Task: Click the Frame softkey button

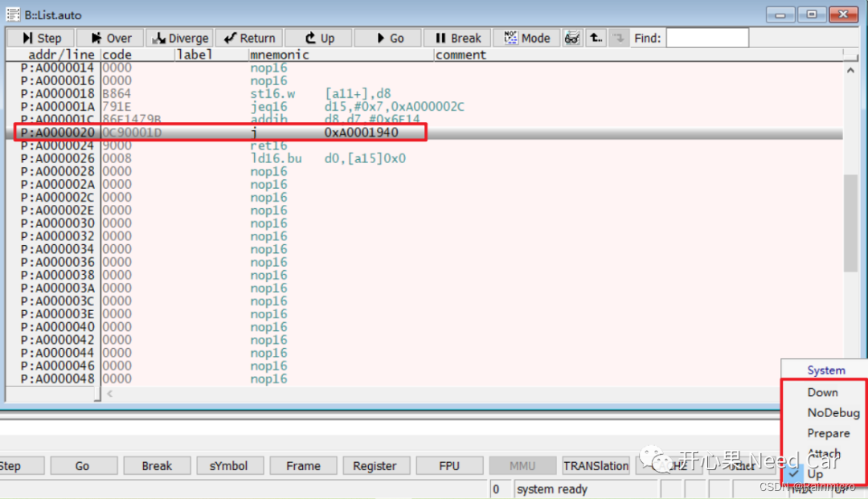Action: 303,466
